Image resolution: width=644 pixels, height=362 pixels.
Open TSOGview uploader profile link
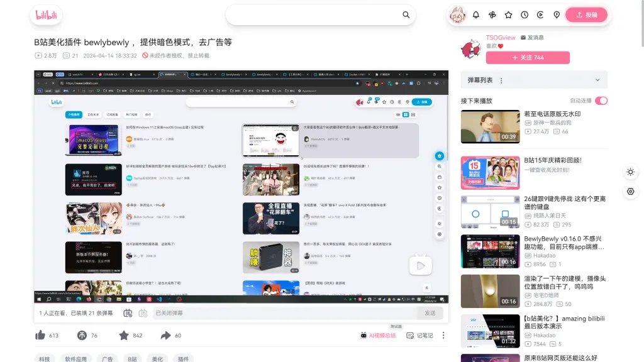500,37
